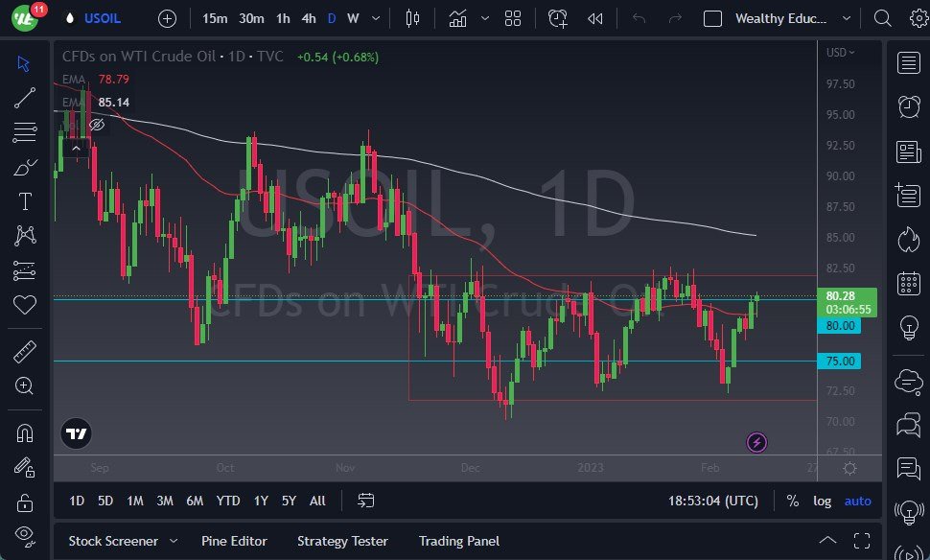This screenshot has width=930, height=560.
Task: Expand the Wealthy Educ layout dropdown
Action: coord(847,18)
